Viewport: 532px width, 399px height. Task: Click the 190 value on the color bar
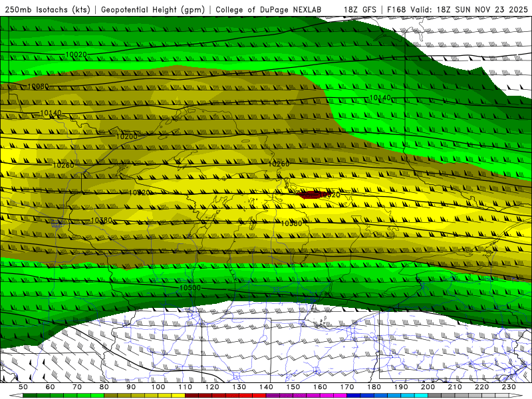point(401,387)
